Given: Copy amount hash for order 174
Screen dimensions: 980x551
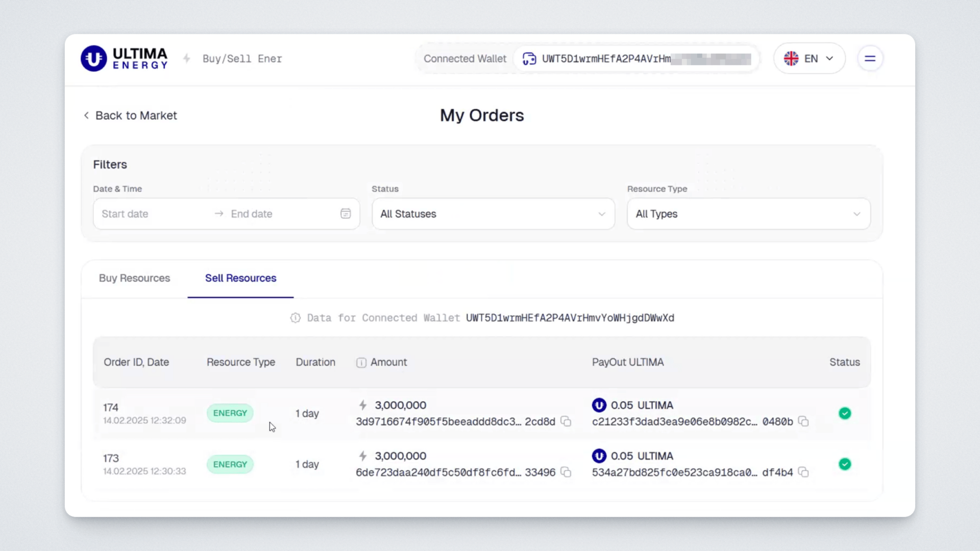Looking at the screenshot, I should (566, 421).
